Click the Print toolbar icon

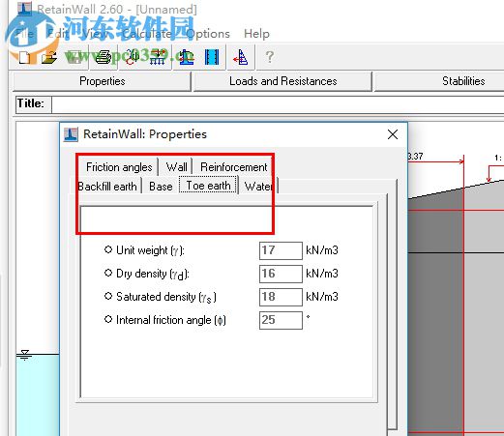(x=104, y=57)
